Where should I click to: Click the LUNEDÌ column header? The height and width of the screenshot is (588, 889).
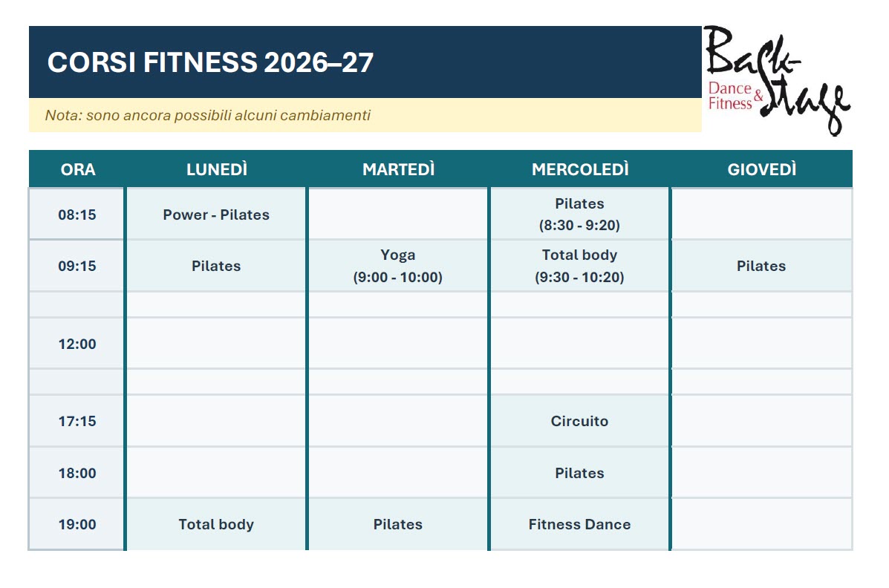tap(217, 169)
